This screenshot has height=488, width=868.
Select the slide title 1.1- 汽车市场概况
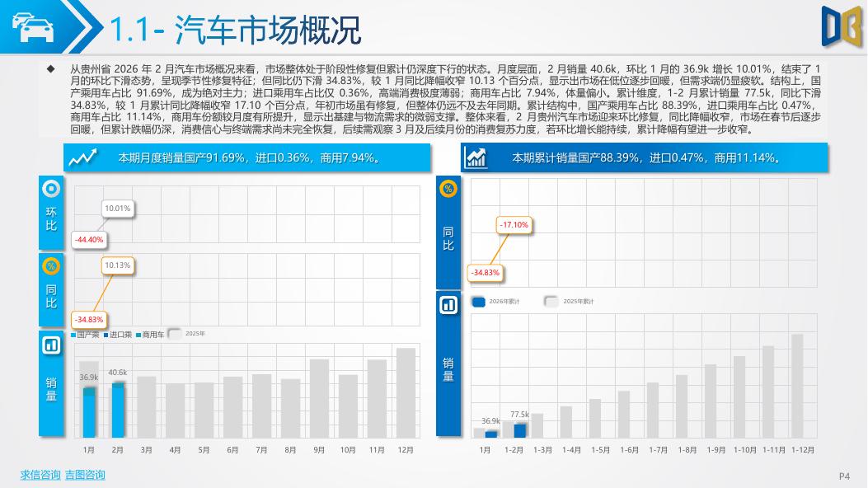(x=236, y=30)
